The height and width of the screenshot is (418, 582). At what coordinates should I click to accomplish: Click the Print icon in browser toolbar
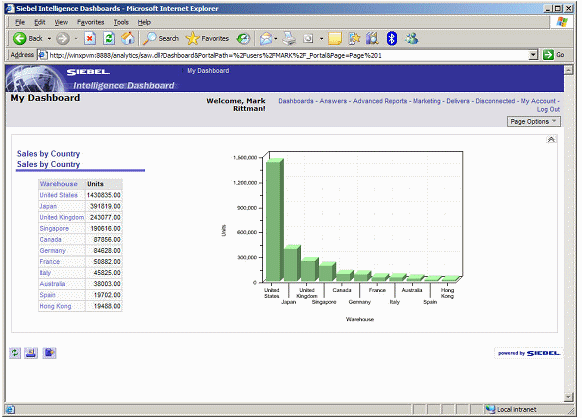pyautogui.click(x=289, y=38)
